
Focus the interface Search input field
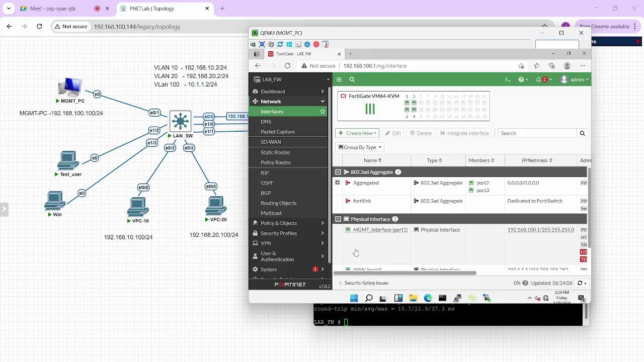(537, 133)
